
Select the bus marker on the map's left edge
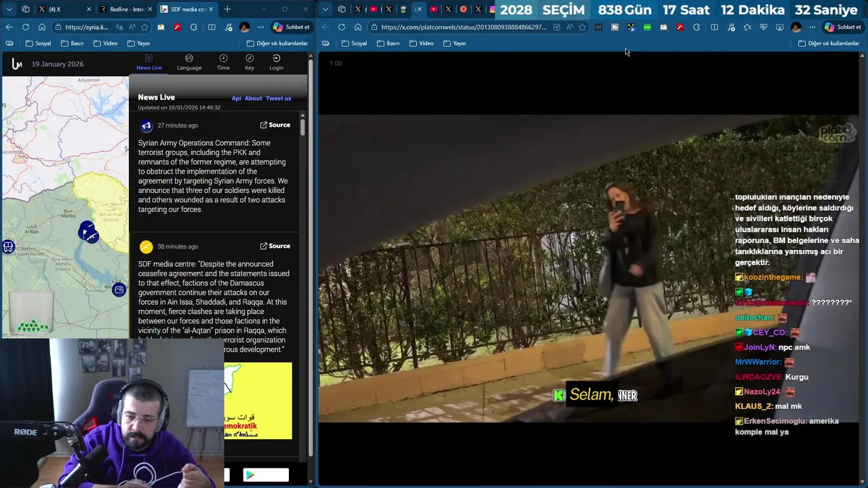(8, 247)
